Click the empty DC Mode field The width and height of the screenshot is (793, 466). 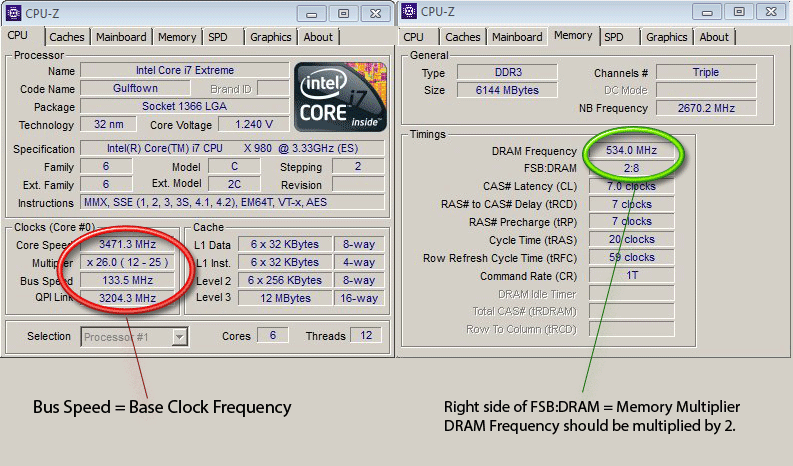pyautogui.click(x=706, y=90)
